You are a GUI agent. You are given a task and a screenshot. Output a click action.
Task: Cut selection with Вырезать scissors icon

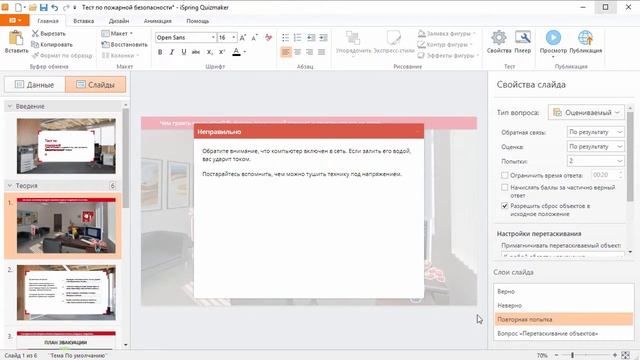35,33
